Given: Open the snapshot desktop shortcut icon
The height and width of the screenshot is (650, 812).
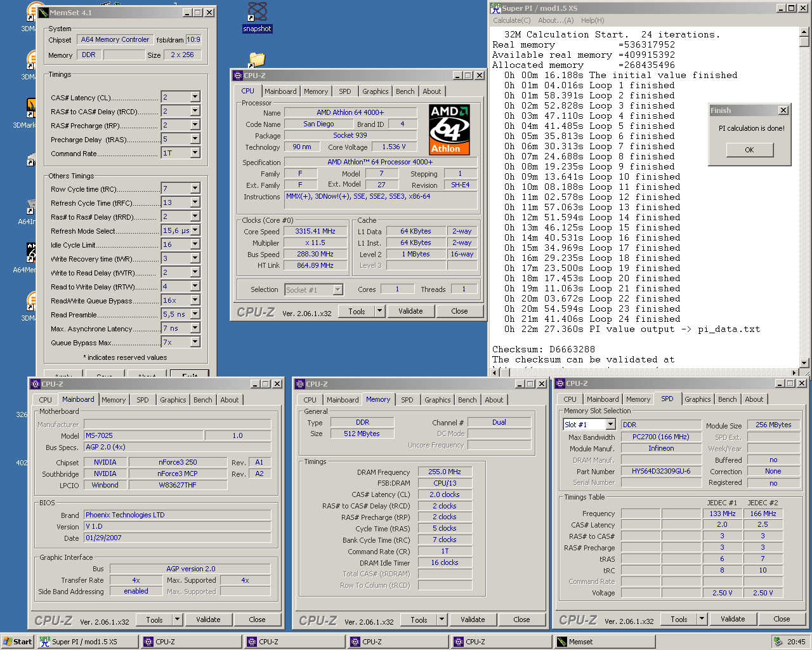Looking at the screenshot, I should tap(257, 12).
